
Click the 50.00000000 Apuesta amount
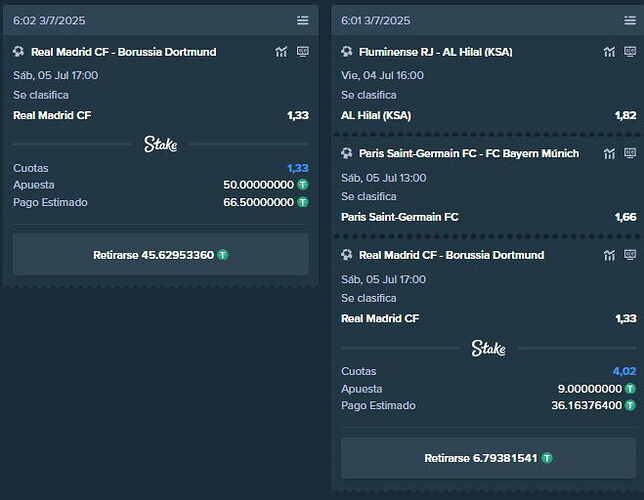258,185
